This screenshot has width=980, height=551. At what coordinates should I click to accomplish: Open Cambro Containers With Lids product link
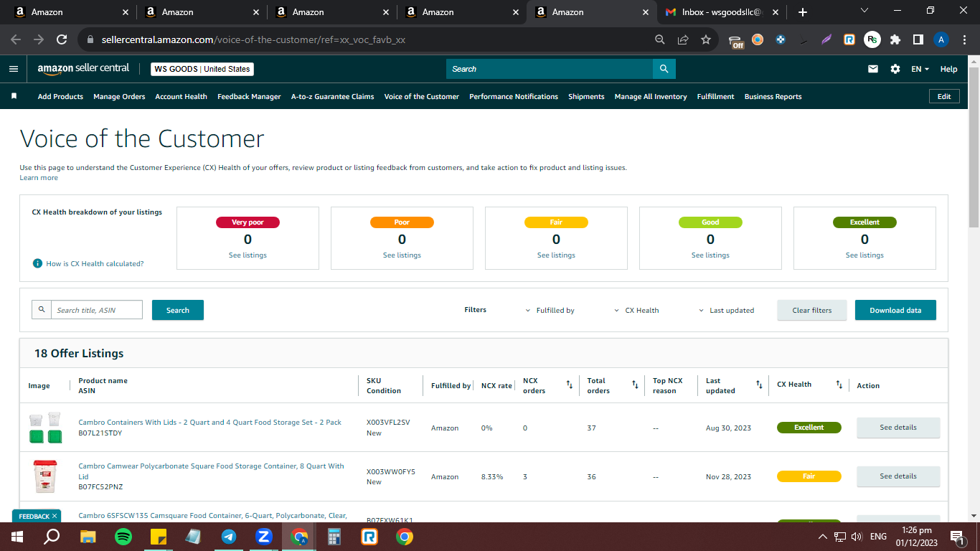209,423
